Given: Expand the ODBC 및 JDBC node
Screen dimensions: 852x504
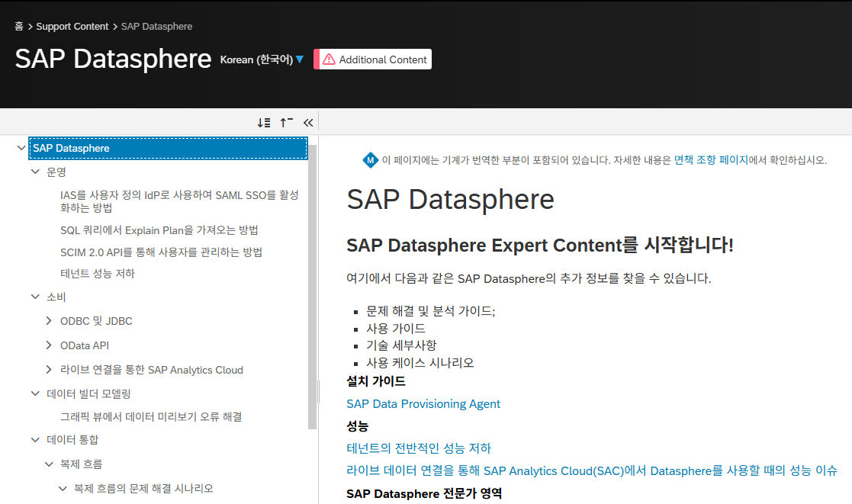Looking at the screenshot, I should point(49,321).
